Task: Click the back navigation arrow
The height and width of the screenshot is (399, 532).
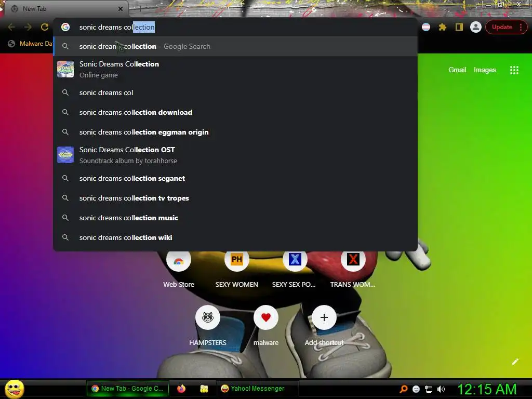Action: point(11,27)
